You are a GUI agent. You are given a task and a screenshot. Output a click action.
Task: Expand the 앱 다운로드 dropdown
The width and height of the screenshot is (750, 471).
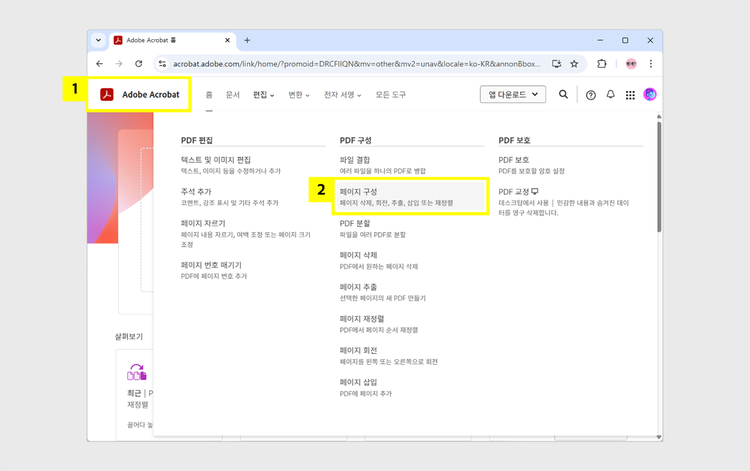(513, 95)
